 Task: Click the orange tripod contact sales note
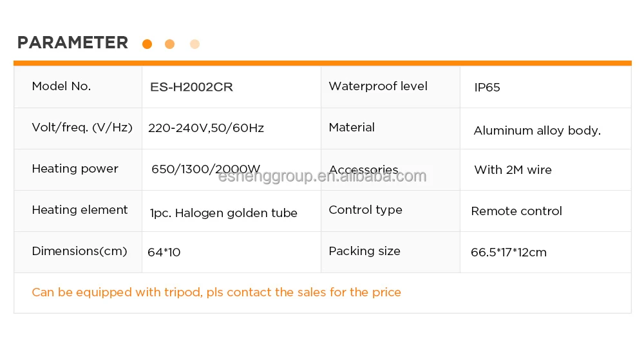click(x=216, y=292)
